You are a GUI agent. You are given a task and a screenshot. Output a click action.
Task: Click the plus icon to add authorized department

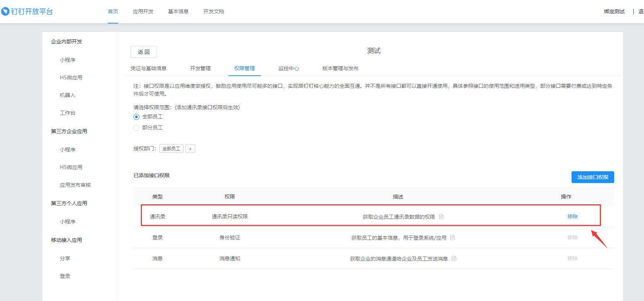[190, 148]
